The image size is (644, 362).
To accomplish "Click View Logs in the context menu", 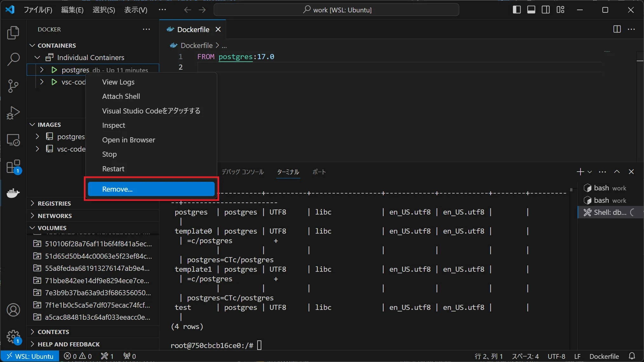I will click(x=118, y=81).
